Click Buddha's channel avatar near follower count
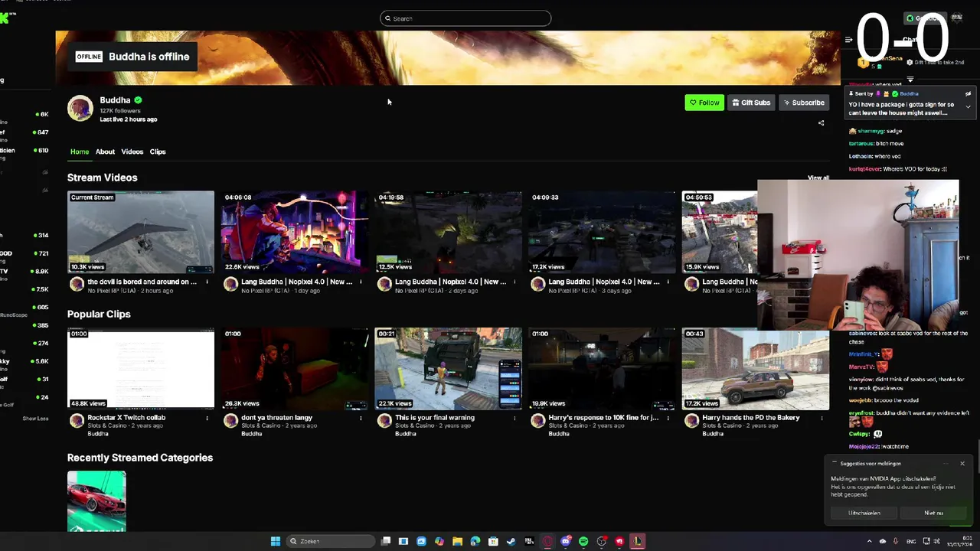This screenshot has height=551, width=980. 80,109
